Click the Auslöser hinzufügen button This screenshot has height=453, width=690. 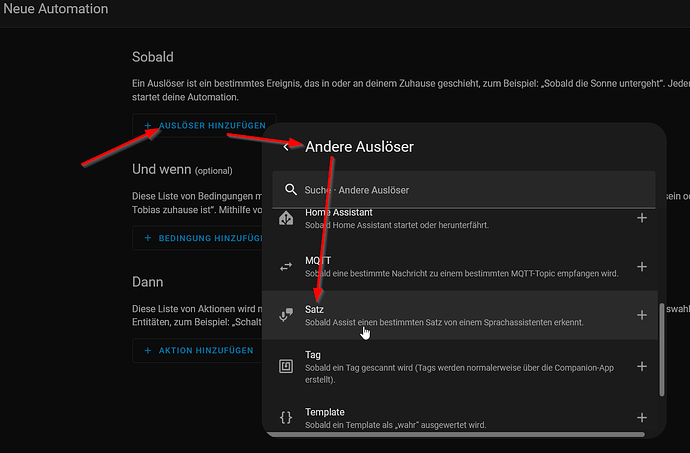point(205,125)
